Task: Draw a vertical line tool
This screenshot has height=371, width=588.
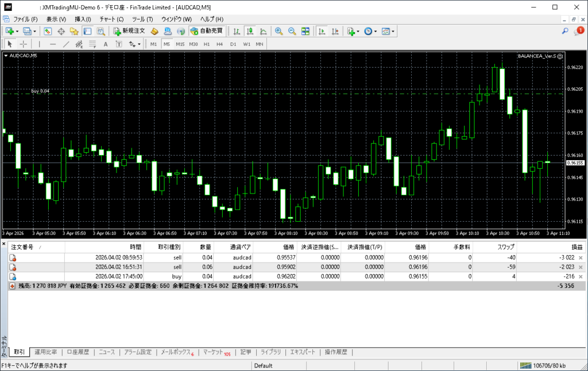Action: (39, 44)
